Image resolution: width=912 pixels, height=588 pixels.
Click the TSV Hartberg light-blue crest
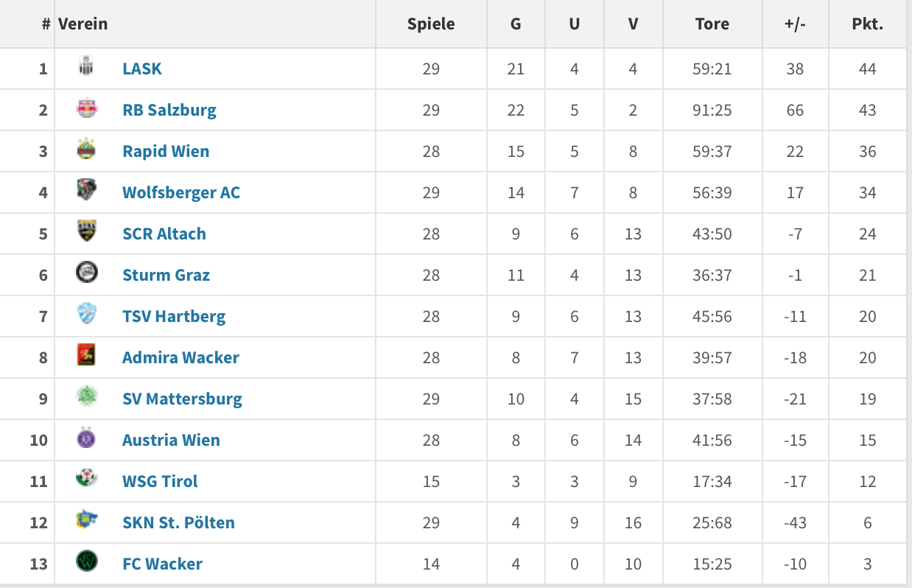pos(86,315)
